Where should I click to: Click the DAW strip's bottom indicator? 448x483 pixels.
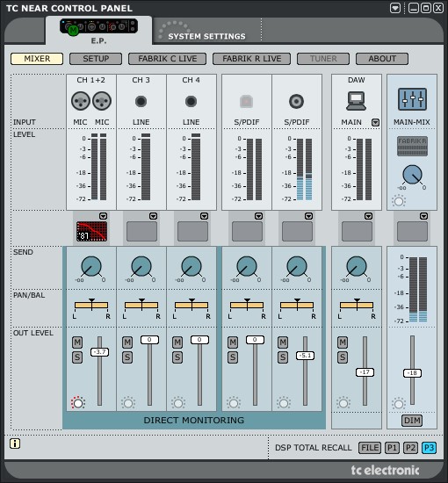343,402
